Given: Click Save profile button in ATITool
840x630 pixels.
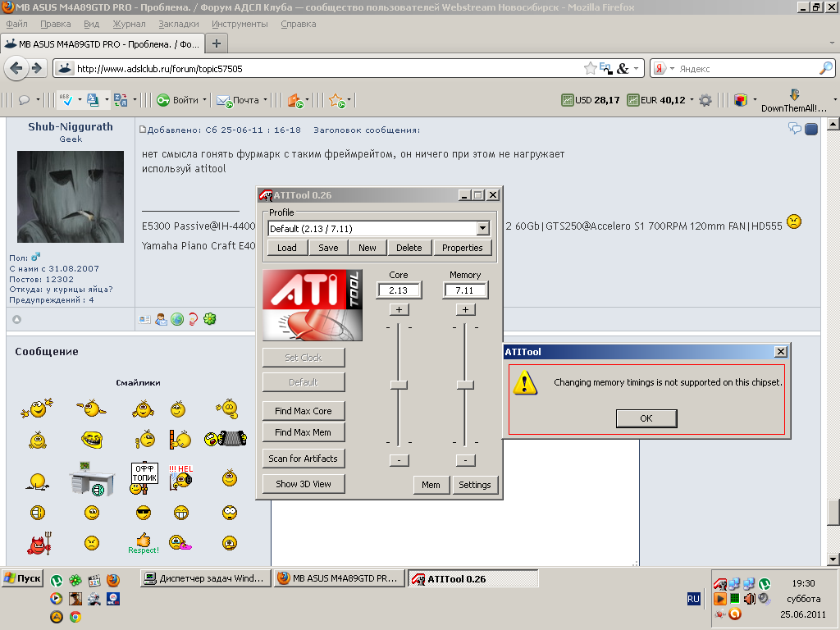Looking at the screenshot, I should (328, 248).
